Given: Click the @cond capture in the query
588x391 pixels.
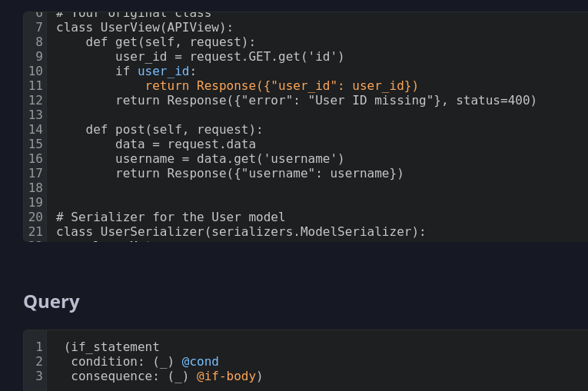Looking at the screenshot, I should [x=200, y=362].
